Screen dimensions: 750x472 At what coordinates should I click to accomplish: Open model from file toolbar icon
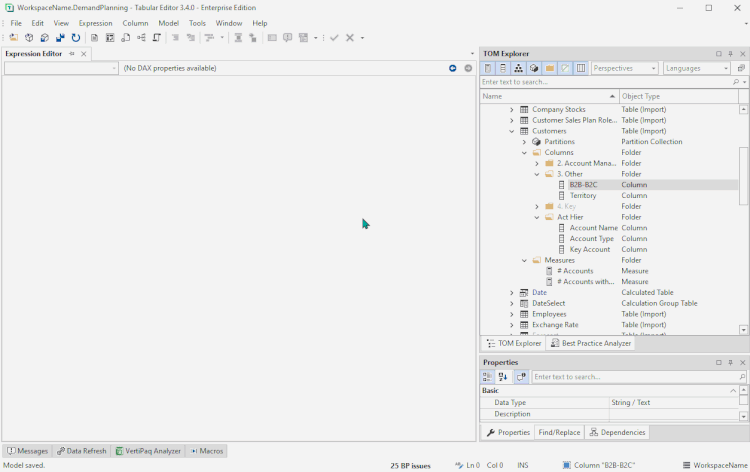pyautogui.click(x=13, y=38)
